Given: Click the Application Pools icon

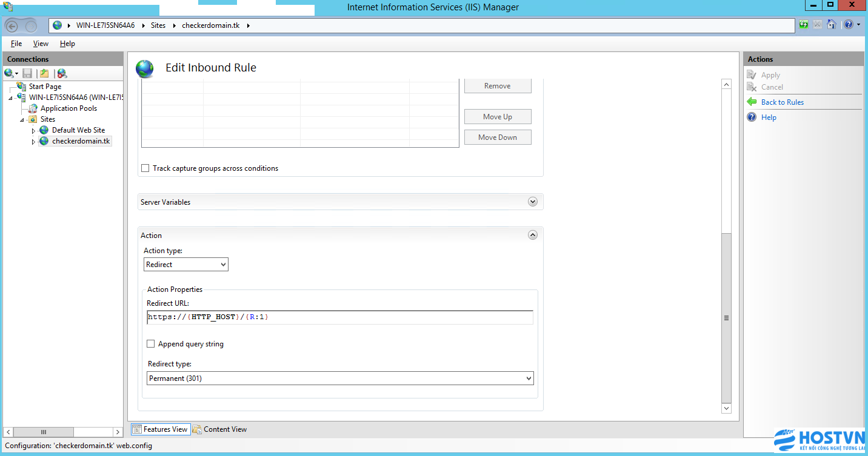Looking at the screenshot, I should 33,108.
